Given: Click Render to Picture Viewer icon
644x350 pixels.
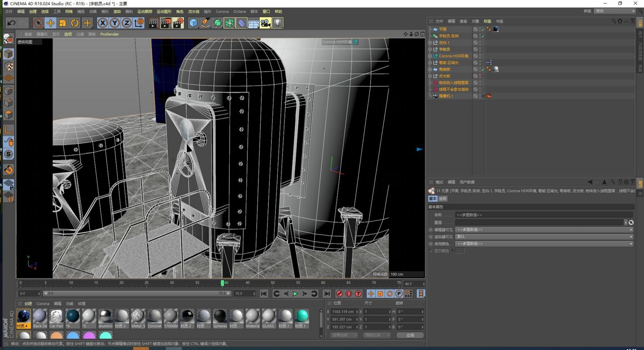Looking at the screenshot, I should pos(166,23).
